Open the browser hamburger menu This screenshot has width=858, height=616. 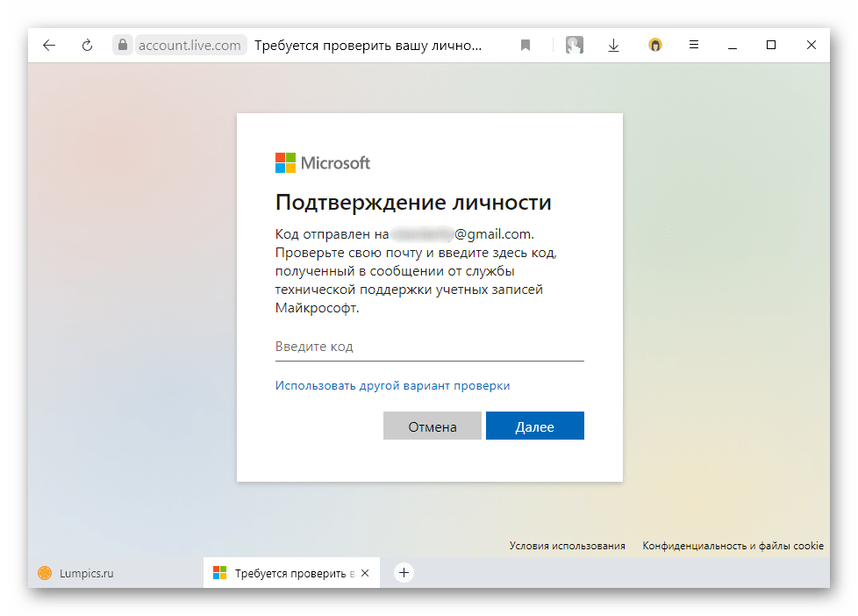694,46
